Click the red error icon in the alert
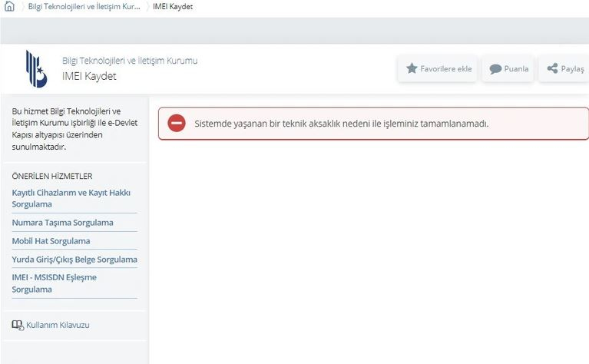Viewport: 589px width, 364px height. pyautogui.click(x=177, y=123)
